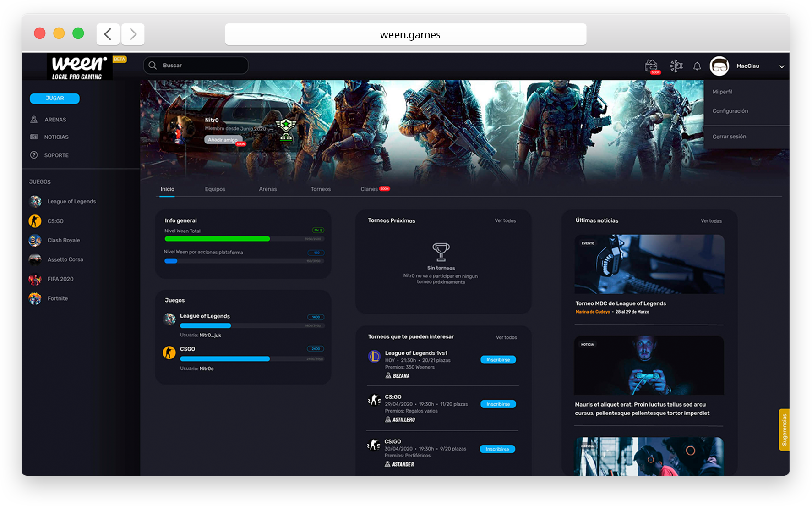Open the Clash Royale game page
Viewport: 812px width, 506px height.
pyautogui.click(x=35, y=240)
